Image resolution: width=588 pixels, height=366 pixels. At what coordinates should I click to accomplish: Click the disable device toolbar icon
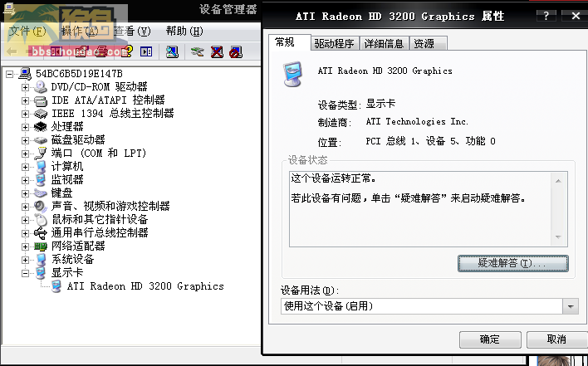(x=236, y=51)
